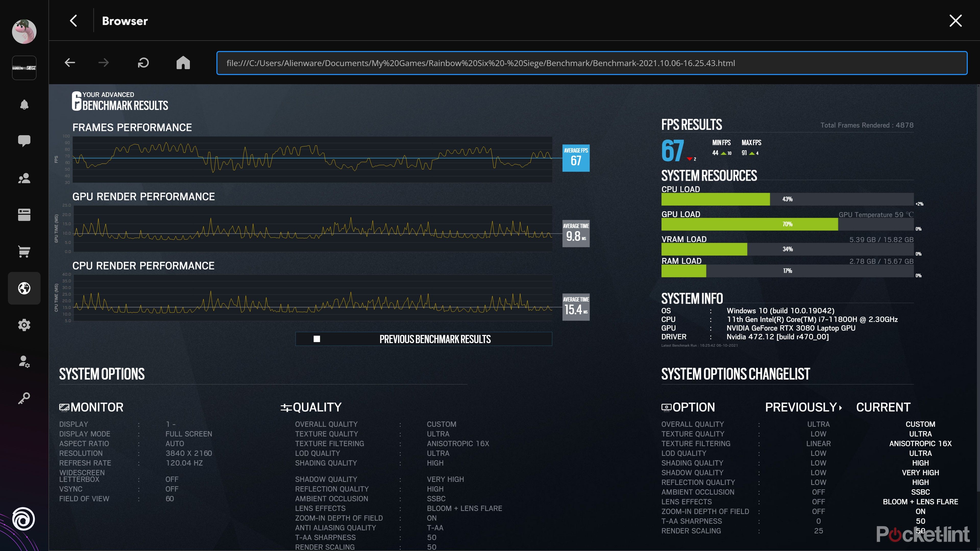Open the user profile avatar

(x=24, y=32)
